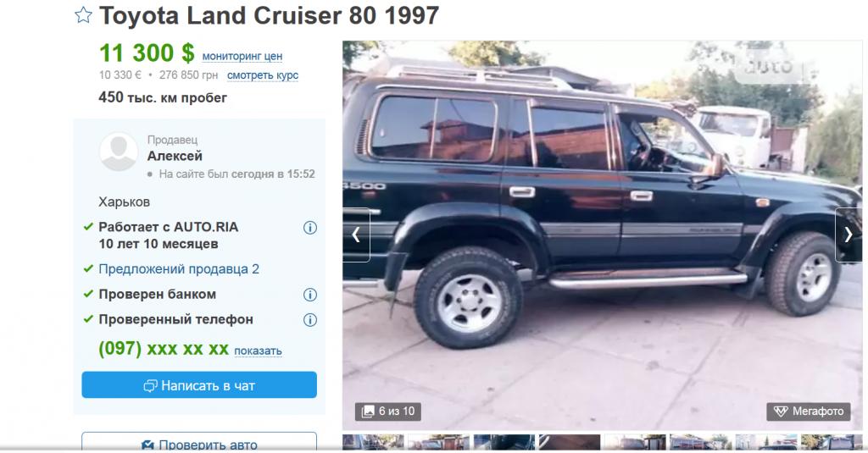Click the Проверить авто button
Viewport: 868px width, 453px height.
199,441
